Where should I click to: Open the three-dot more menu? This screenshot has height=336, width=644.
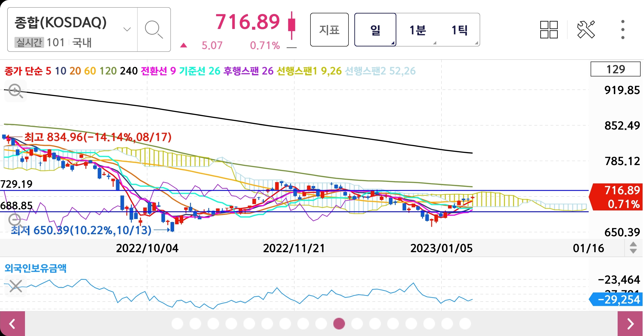pyautogui.click(x=623, y=29)
